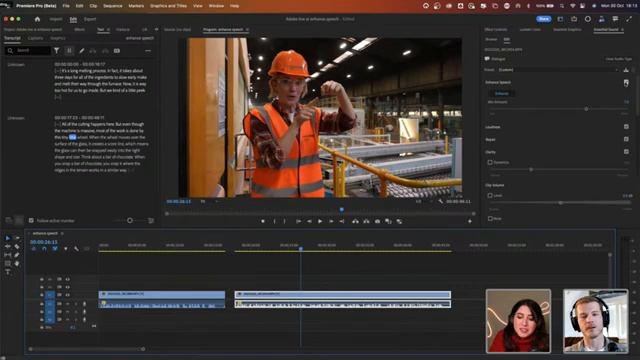This screenshot has width=640, height=360.
Task: Open Essential Sound panel menu
Action: click(x=622, y=30)
